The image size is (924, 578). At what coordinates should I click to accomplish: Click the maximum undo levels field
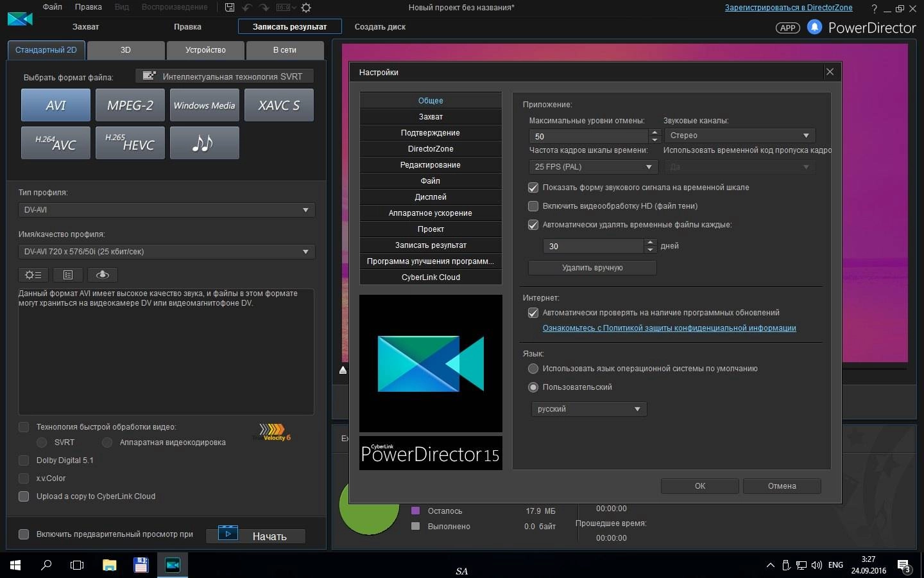click(x=588, y=136)
